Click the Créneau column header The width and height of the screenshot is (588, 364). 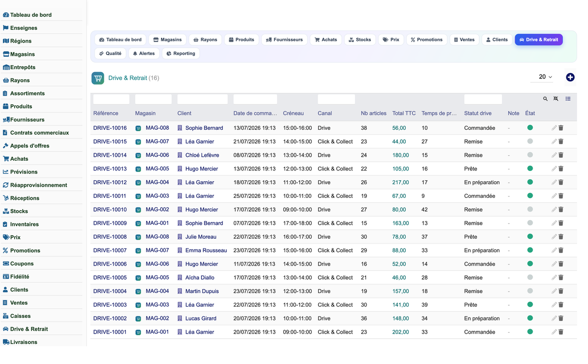(293, 113)
